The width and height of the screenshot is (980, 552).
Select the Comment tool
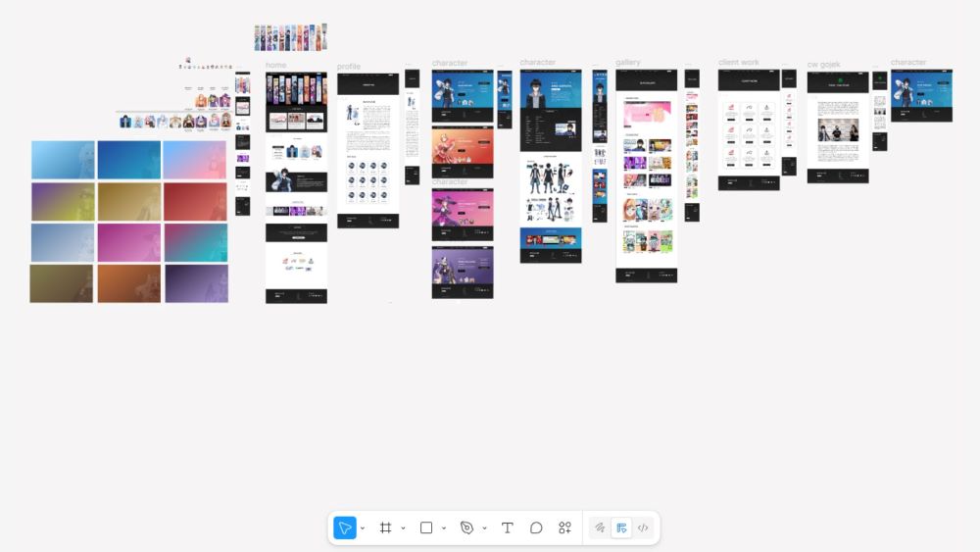[x=536, y=527]
